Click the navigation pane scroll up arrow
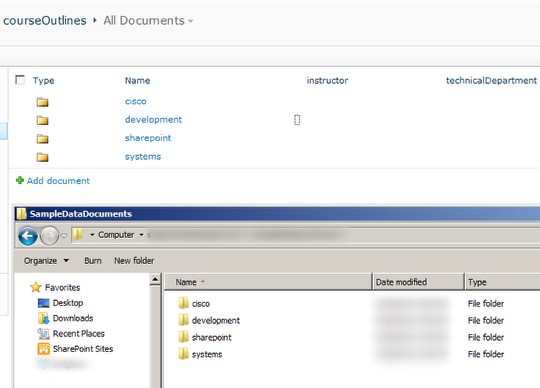This screenshot has height=388, width=540. (x=155, y=280)
